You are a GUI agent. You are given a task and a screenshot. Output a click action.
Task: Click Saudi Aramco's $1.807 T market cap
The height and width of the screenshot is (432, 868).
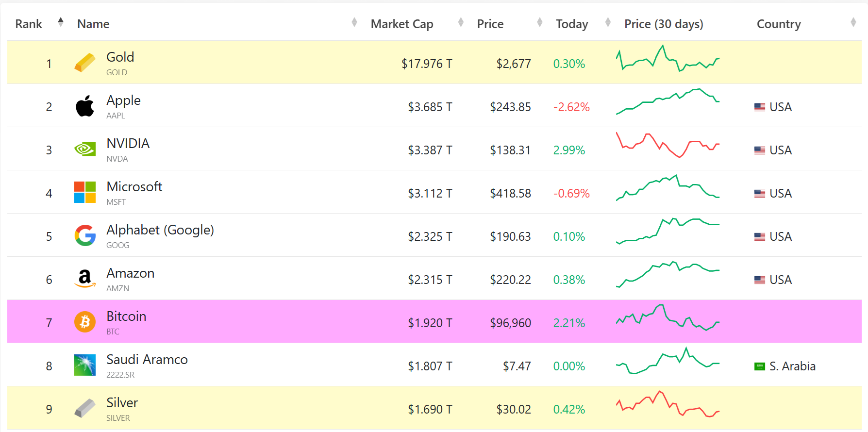[430, 366]
